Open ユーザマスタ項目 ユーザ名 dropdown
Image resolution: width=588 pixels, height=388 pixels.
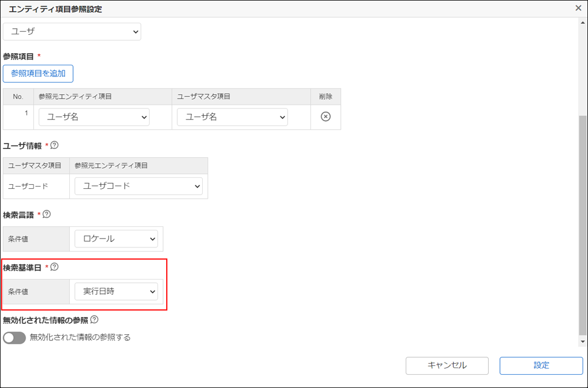(233, 117)
